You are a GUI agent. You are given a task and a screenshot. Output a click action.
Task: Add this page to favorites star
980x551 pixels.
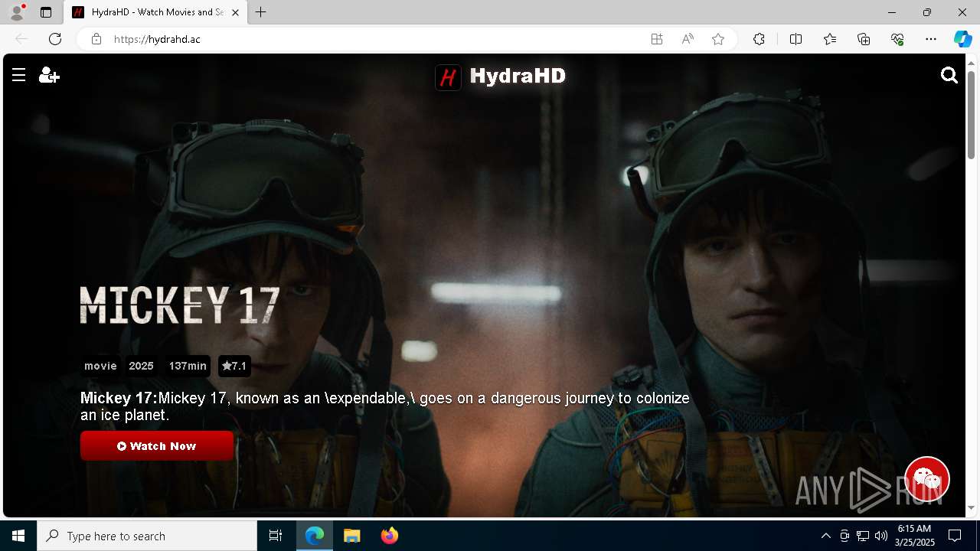pyautogui.click(x=718, y=39)
